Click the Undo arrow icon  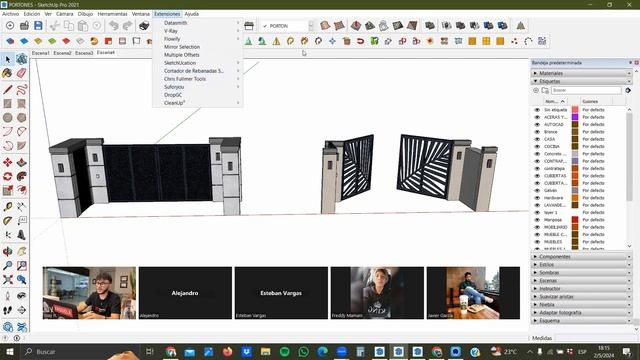(114, 26)
